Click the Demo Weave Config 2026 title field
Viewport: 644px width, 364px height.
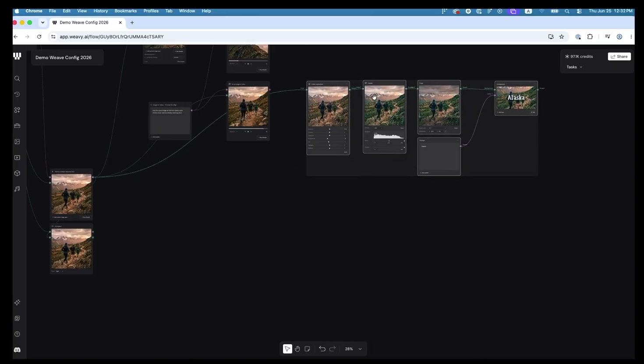[x=67, y=57]
